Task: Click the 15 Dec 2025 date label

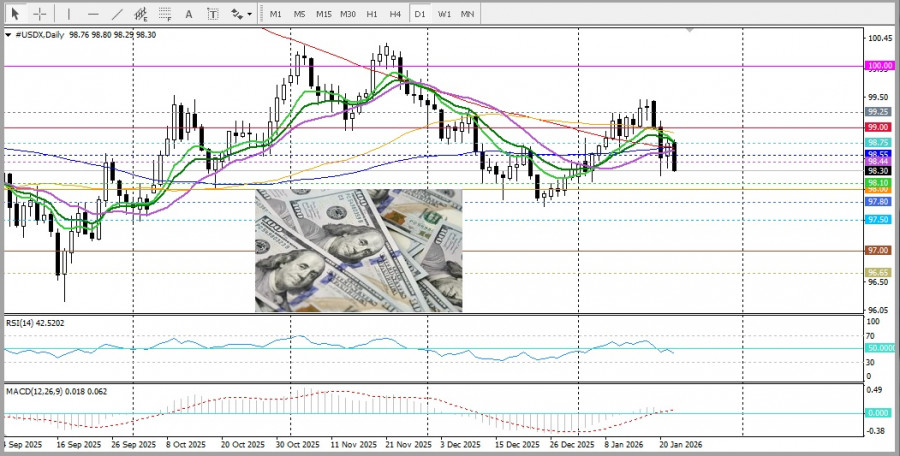Action: [517, 445]
